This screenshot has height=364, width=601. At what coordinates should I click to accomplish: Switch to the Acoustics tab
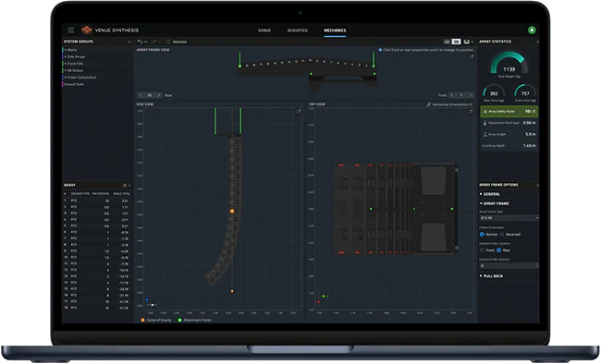(298, 30)
